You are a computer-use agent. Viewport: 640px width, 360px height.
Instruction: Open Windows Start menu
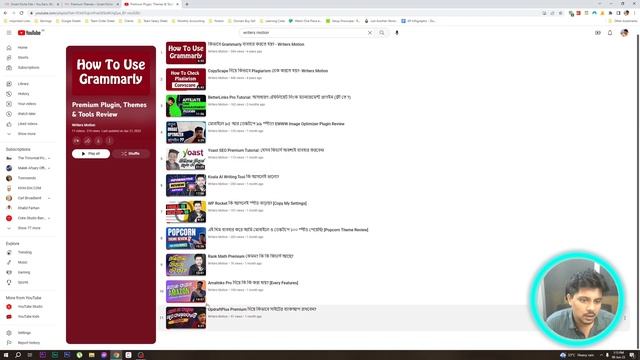click(6, 355)
